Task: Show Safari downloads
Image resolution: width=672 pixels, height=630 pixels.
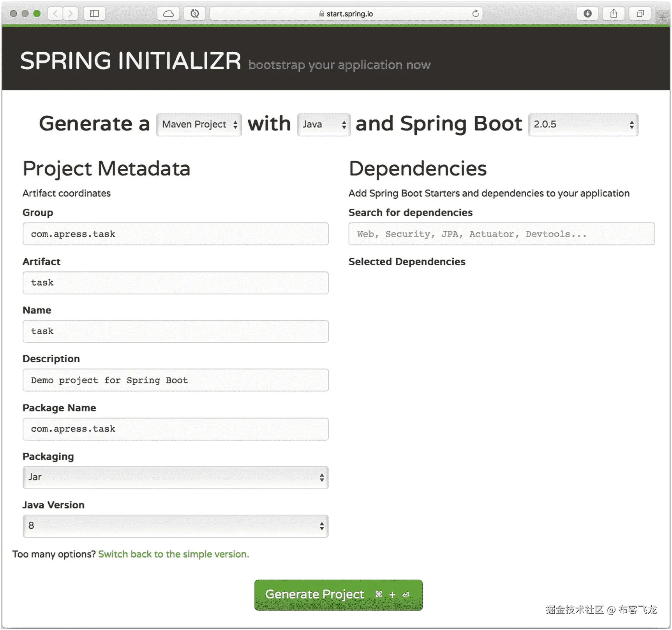Action: coord(587,14)
